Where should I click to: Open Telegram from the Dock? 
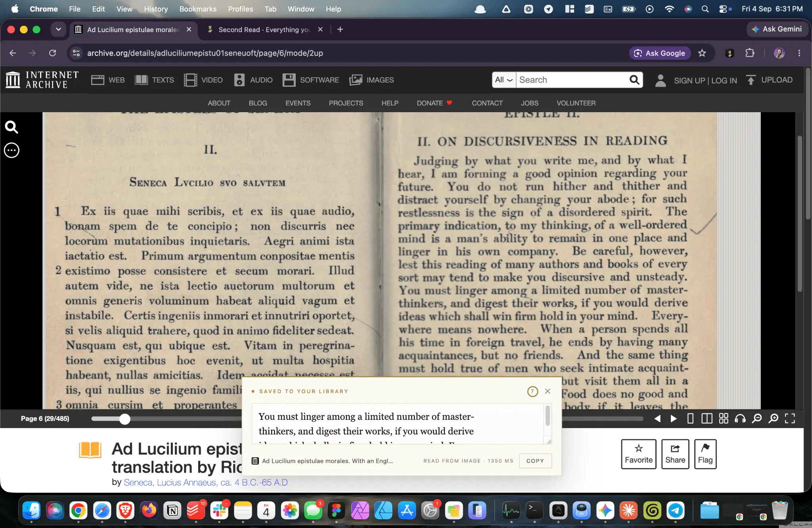676,511
